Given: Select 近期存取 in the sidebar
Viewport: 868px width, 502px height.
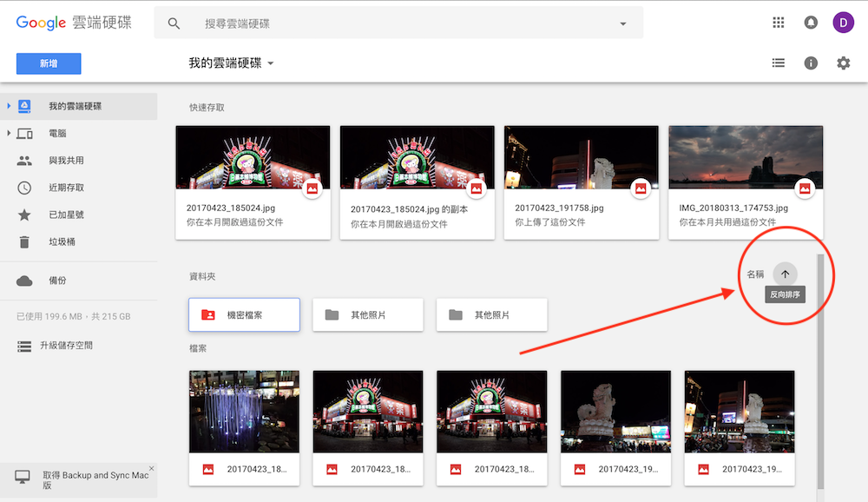Looking at the screenshot, I should tap(27, 187).
